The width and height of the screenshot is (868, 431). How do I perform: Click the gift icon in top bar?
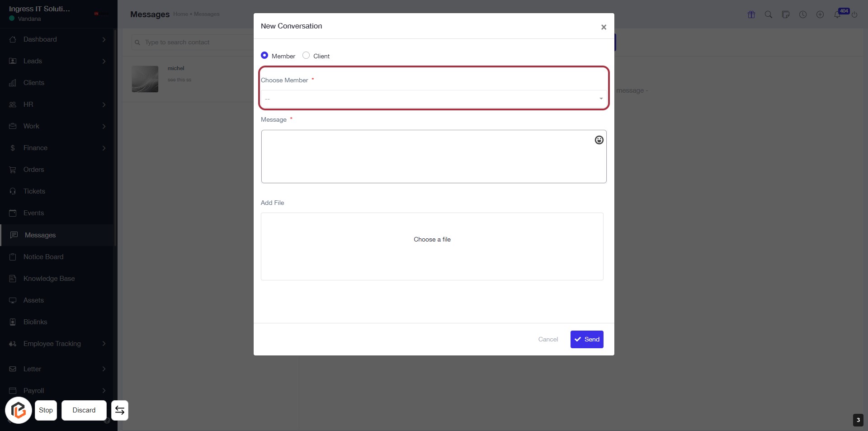751,14
